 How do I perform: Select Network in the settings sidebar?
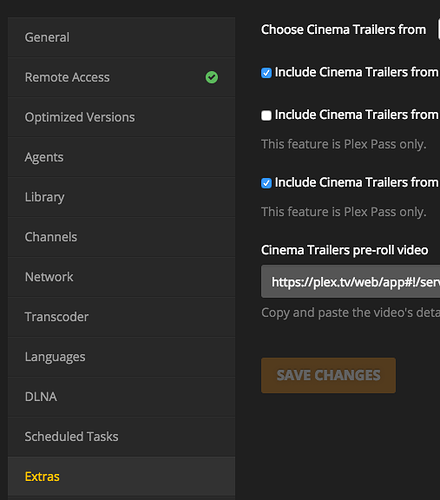[x=121, y=277]
